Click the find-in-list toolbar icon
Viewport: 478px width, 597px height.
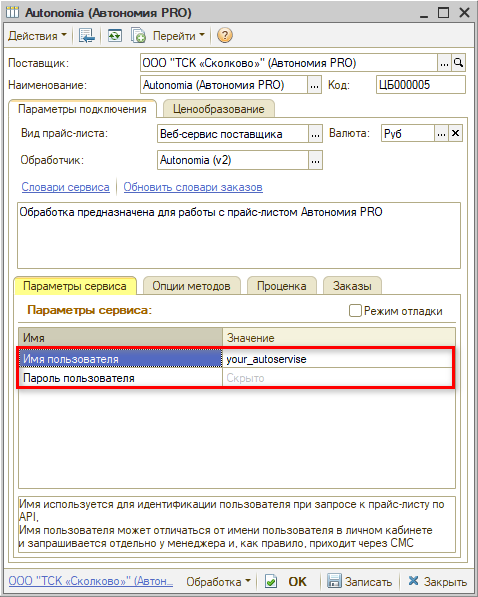point(87,36)
